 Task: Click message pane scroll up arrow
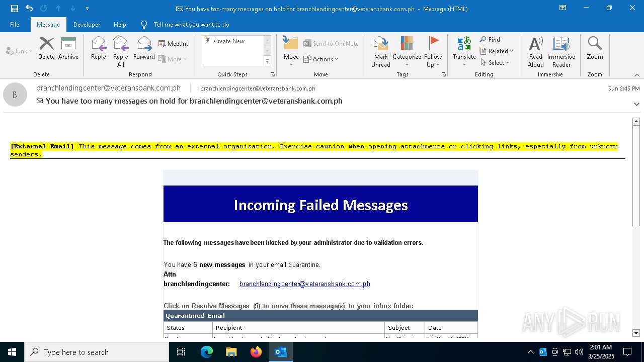636,121
